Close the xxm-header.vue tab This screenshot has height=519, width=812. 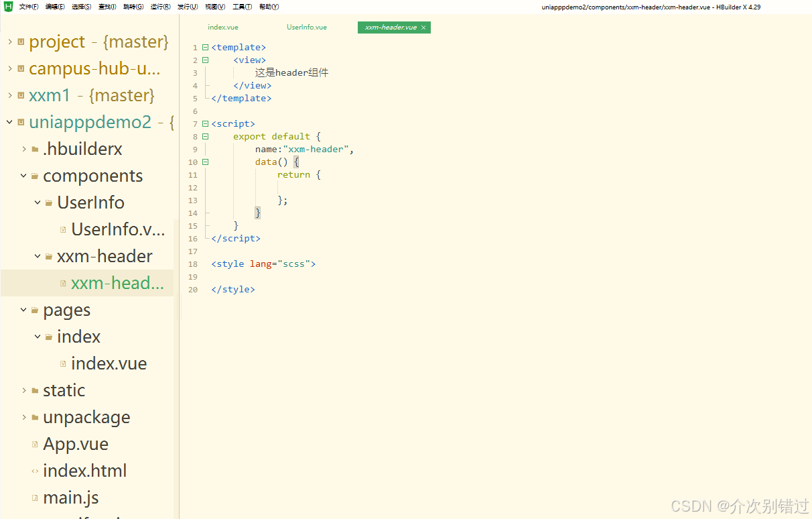click(423, 27)
